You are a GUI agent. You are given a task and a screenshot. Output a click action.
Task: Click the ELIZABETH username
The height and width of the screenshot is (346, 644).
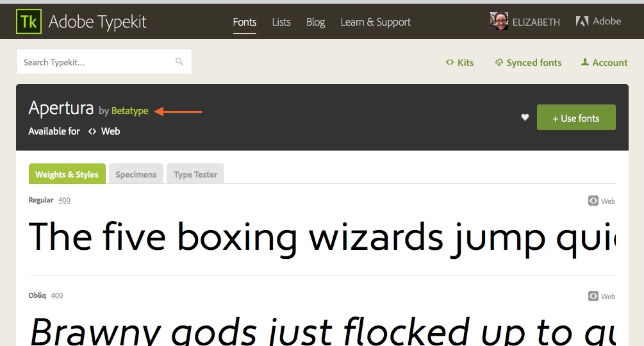click(536, 22)
